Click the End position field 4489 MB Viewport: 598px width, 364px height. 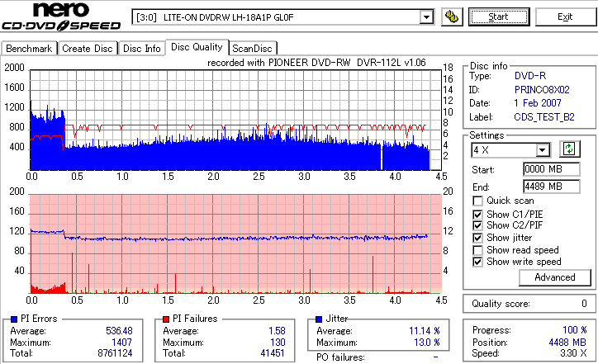point(552,187)
